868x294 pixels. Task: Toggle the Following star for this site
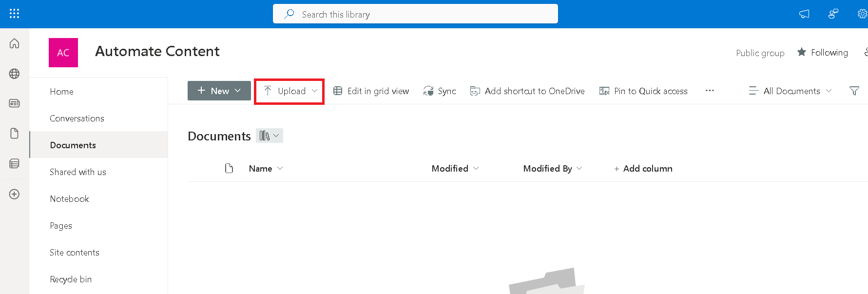click(823, 52)
